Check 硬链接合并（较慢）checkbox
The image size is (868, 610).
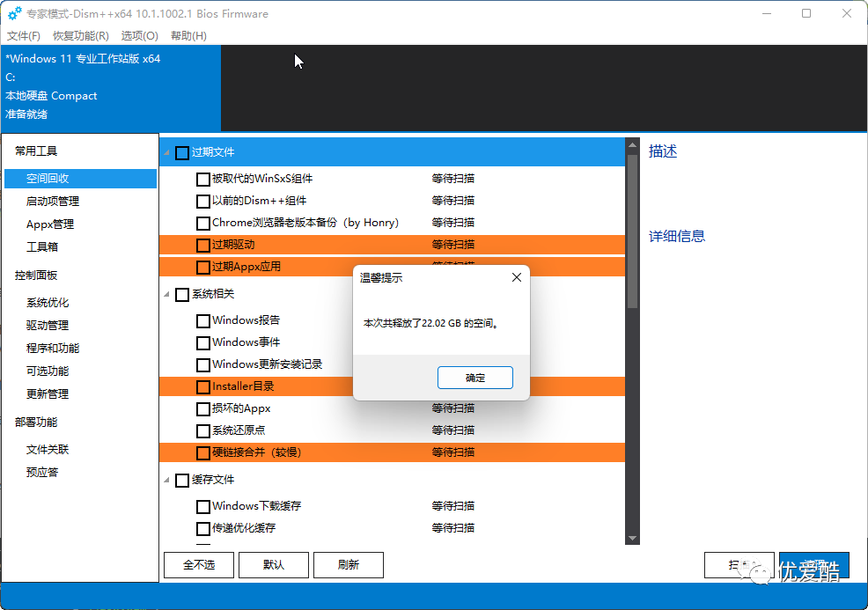[203, 453]
